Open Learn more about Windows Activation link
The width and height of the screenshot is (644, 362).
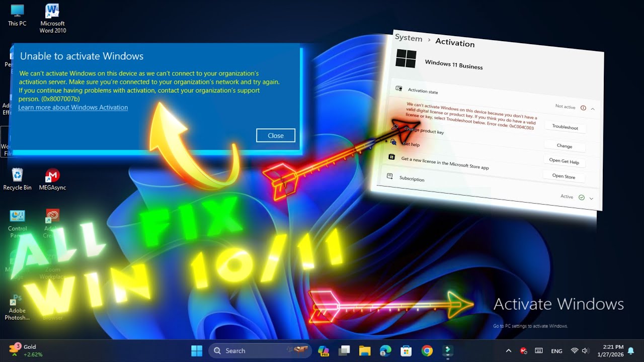[x=73, y=108]
